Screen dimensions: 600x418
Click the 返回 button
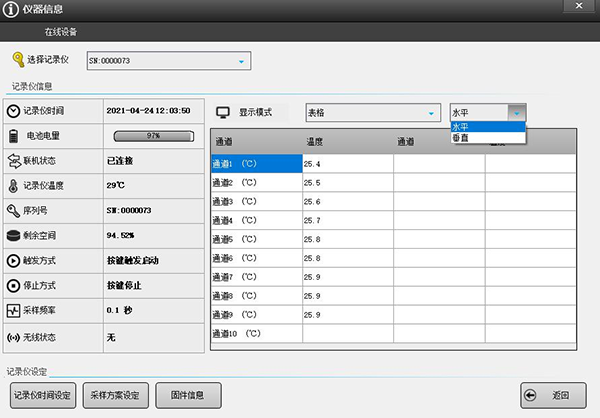click(553, 395)
